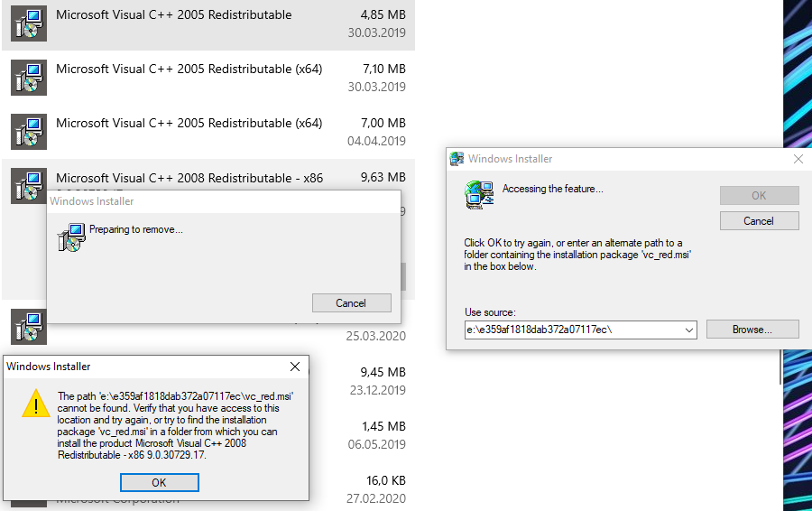Click the Preparing to remove text

(135, 229)
